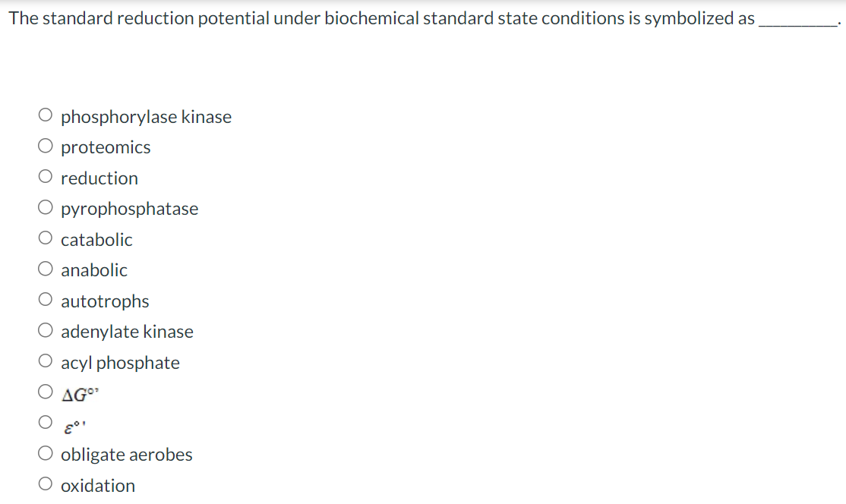Select the phosphorylase kinase radio button
The width and height of the screenshot is (846, 504).
(45, 114)
